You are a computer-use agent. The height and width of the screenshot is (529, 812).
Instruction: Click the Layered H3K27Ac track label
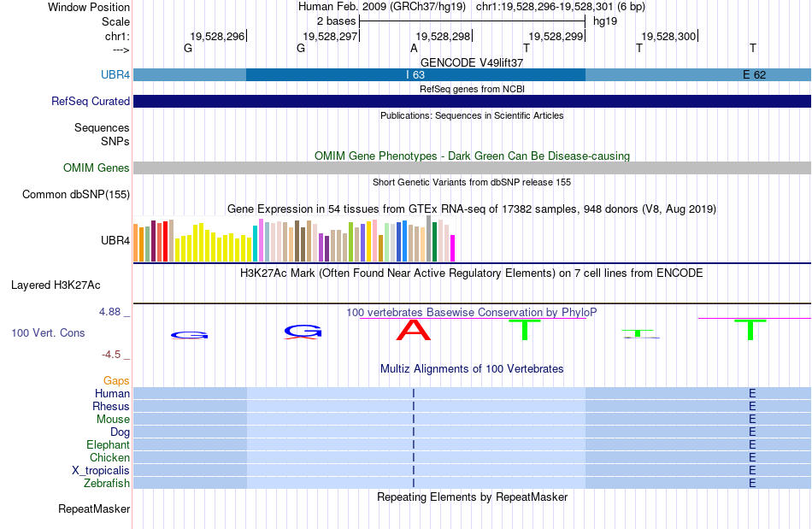coord(56,285)
